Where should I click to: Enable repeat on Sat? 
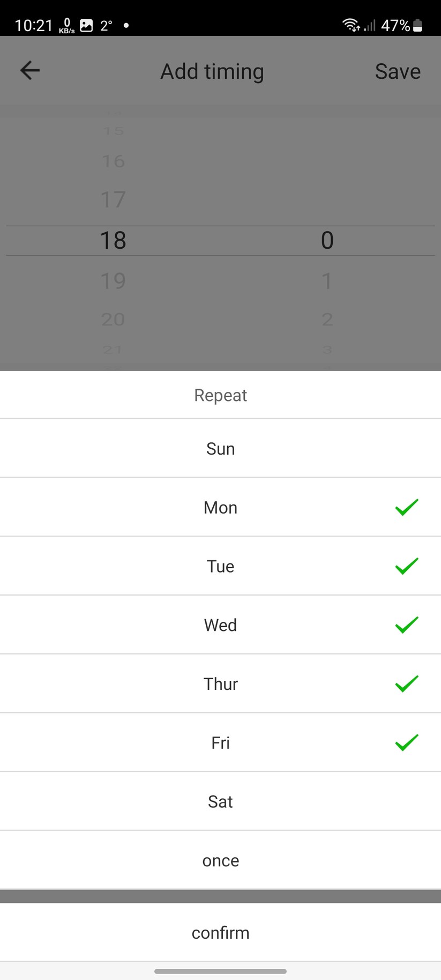pyautogui.click(x=220, y=801)
